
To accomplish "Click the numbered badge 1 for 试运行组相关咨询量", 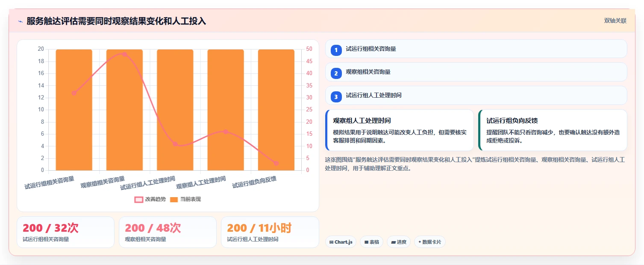I will [x=336, y=50].
